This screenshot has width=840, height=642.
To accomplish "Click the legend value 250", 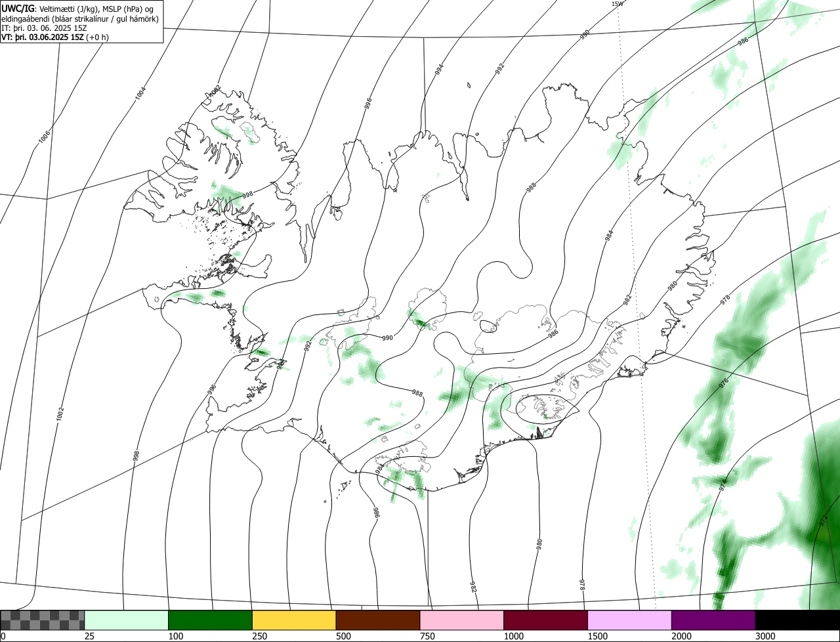I will click(x=259, y=636).
